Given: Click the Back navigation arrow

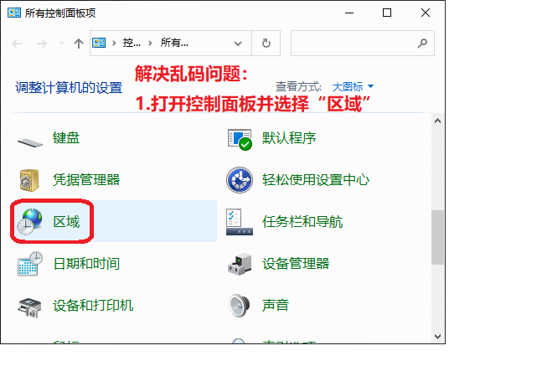Looking at the screenshot, I should 18,44.
